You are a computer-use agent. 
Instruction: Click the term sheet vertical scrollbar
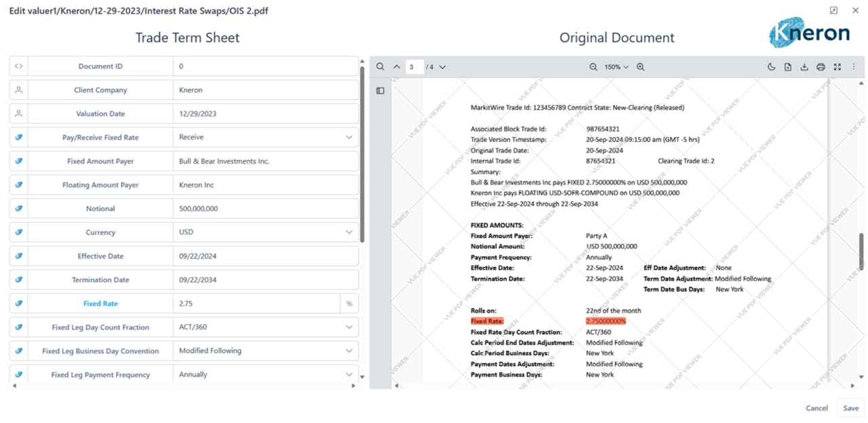(362, 154)
